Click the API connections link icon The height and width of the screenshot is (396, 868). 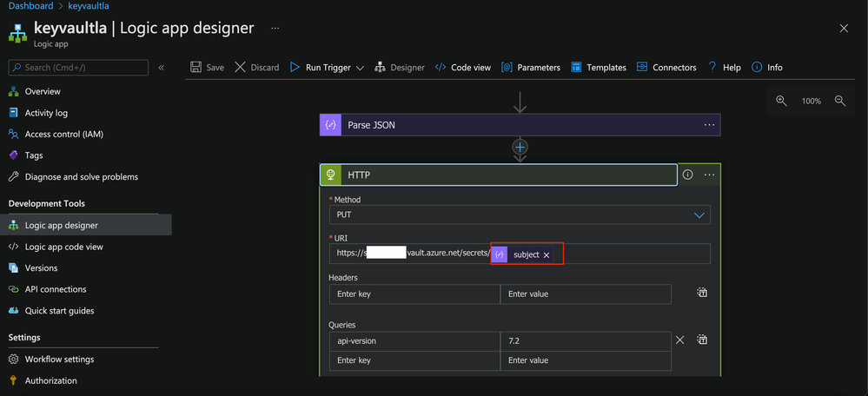14,289
